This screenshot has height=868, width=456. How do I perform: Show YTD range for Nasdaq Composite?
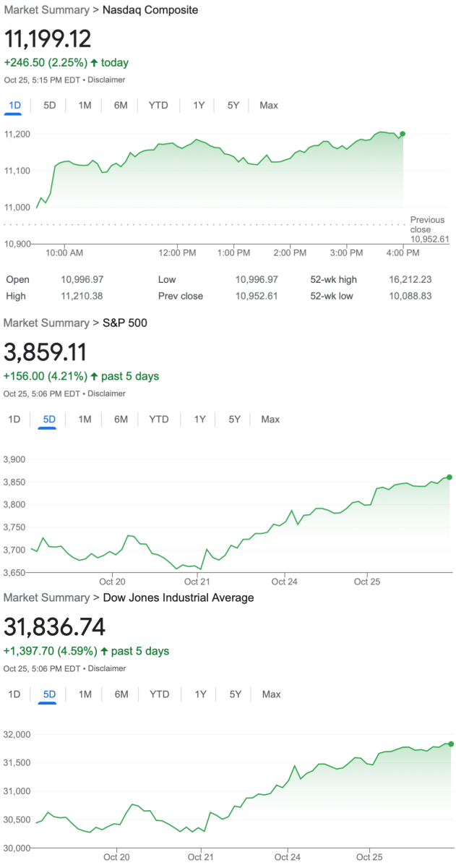tap(158, 106)
